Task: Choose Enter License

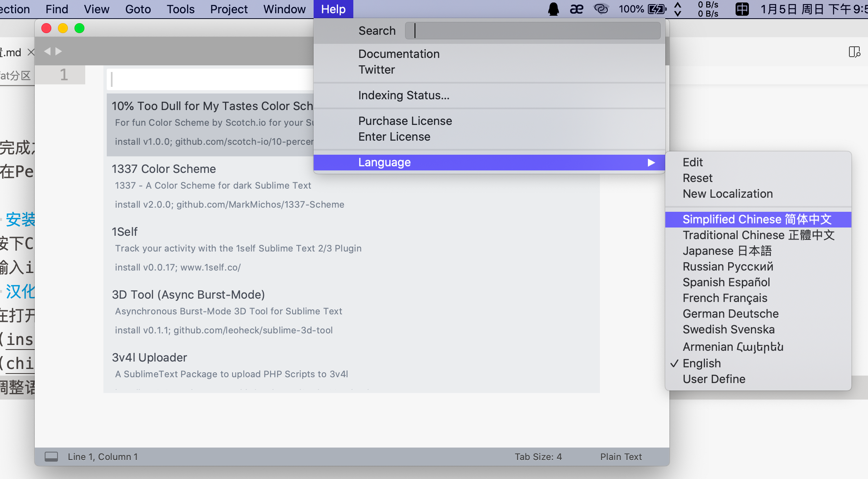Action: click(489, 137)
